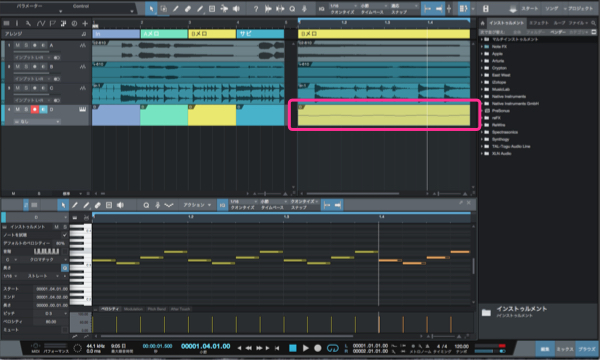Open the Edit view button at the bottom right
Screen dimensions: 600x360
pyautogui.click(x=545, y=349)
